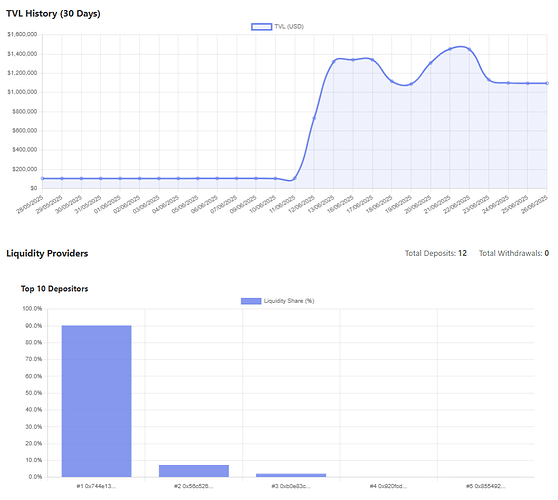Image resolution: width=558 pixels, height=500 pixels.
Task: Toggle the Liquidity Share (%) legend box
Action: click(251, 301)
